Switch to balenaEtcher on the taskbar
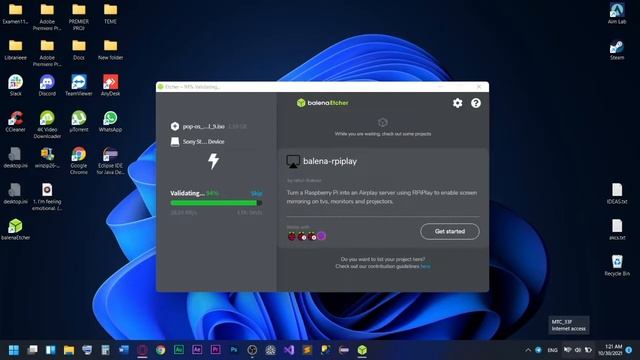The image size is (640, 360). [x=362, y=350]
